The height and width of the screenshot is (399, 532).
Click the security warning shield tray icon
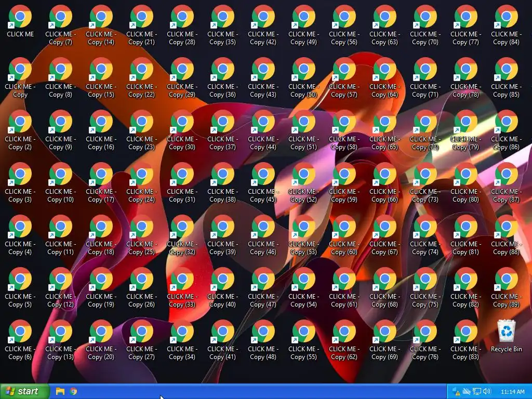456,392
